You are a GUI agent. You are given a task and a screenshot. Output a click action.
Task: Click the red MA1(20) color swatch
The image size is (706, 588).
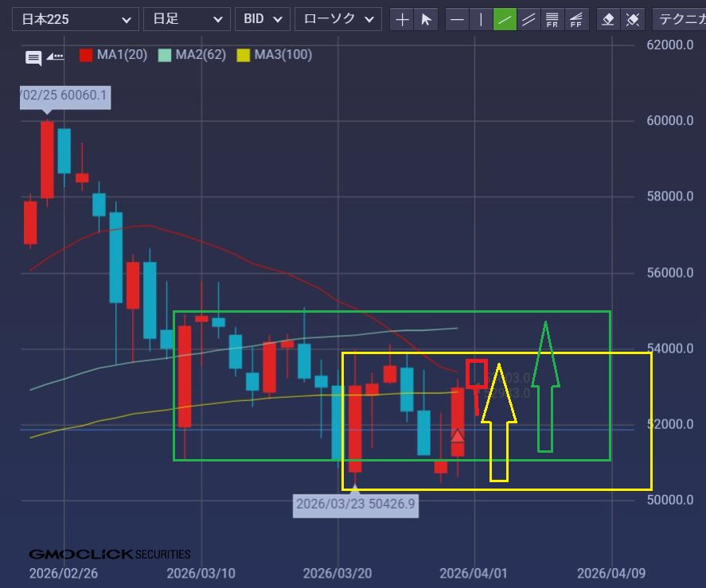click(x=87, y=55)
